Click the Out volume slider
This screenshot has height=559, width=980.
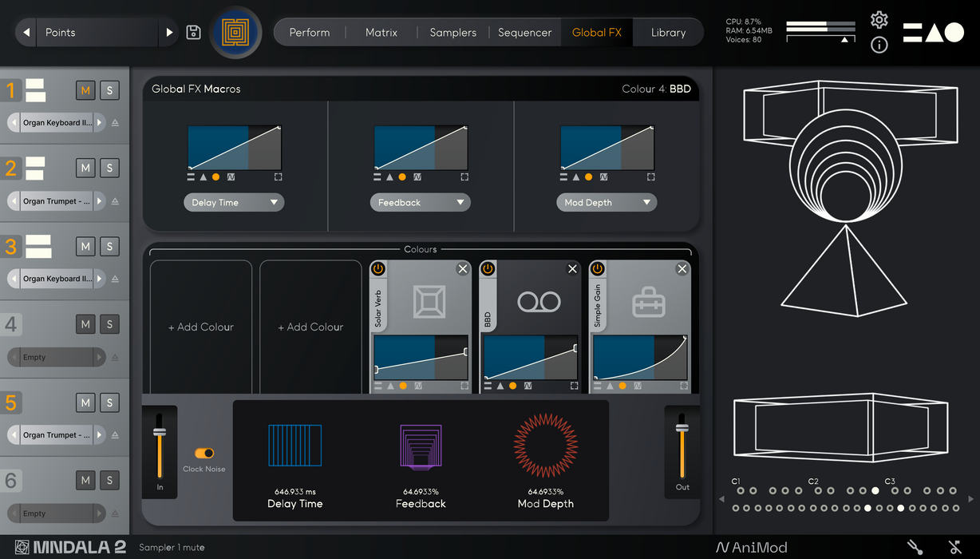[x=682, y=451]
